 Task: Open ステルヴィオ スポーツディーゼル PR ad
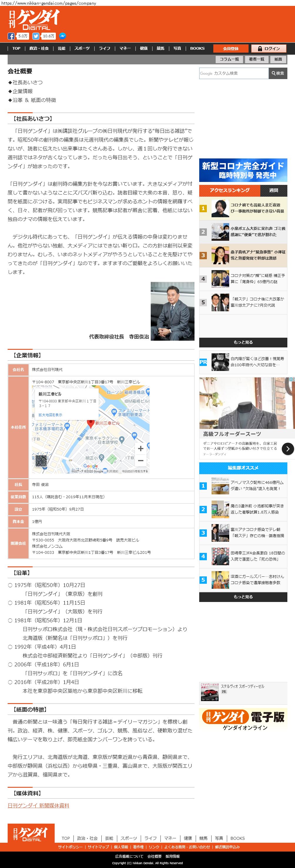tap(243, 694)
